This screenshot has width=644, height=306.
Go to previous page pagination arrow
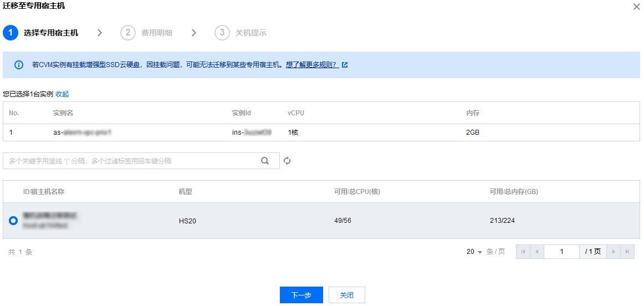[537, 252]
